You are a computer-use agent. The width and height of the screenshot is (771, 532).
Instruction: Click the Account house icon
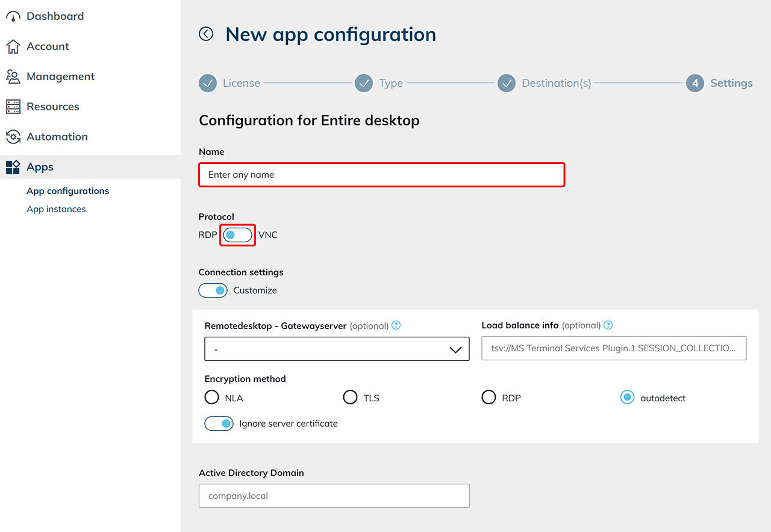point(13,46)
